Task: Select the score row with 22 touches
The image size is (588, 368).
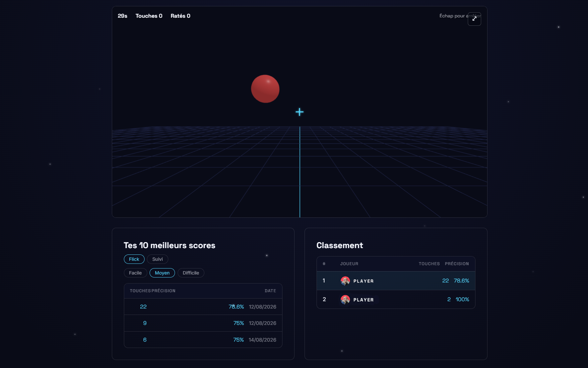Action: coord(203,307)
